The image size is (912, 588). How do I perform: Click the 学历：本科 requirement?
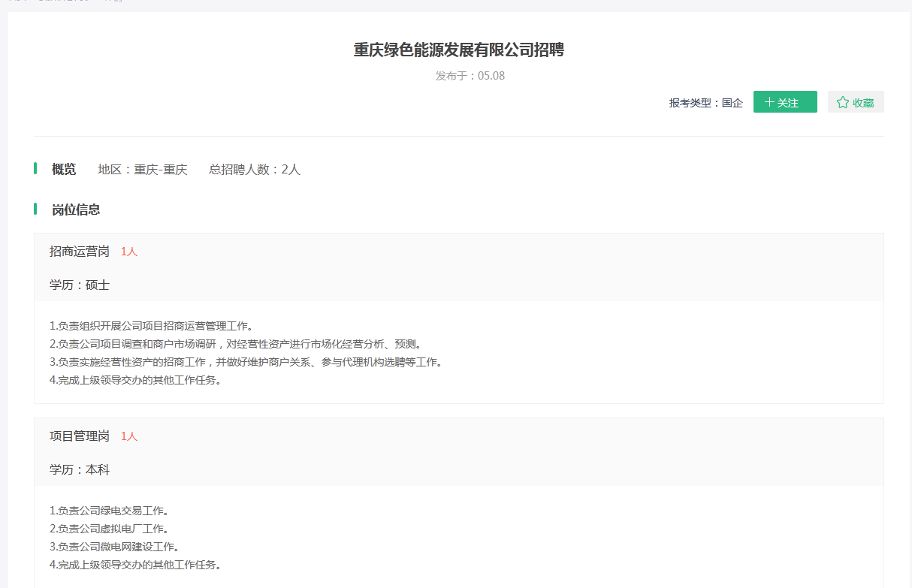80,469
